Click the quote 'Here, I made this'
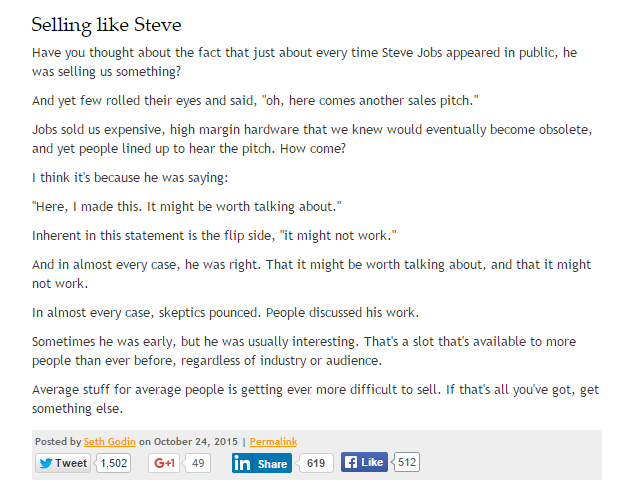This screenshot has height=497, width=626. click(x=187, y=206)
